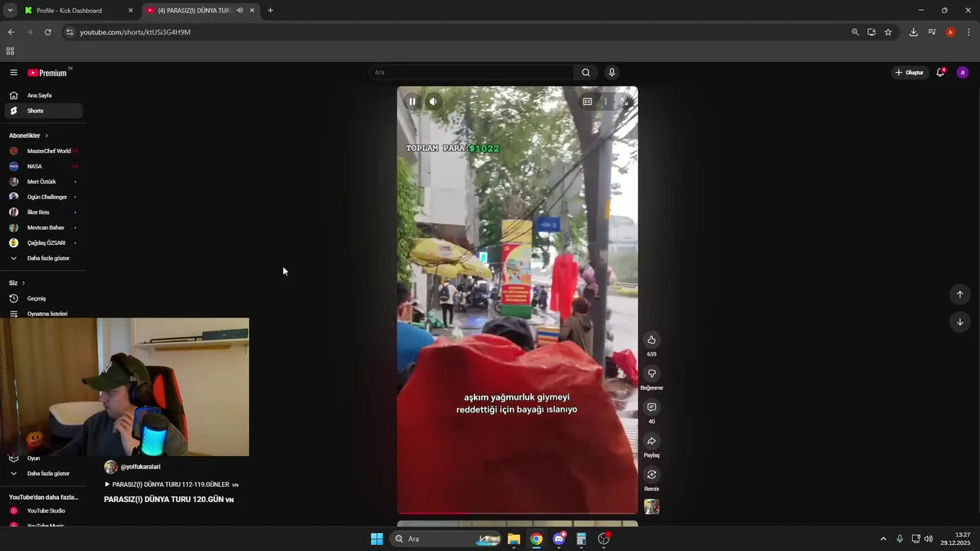Open Mevtcan Bahav channel

tap(43, 227)
